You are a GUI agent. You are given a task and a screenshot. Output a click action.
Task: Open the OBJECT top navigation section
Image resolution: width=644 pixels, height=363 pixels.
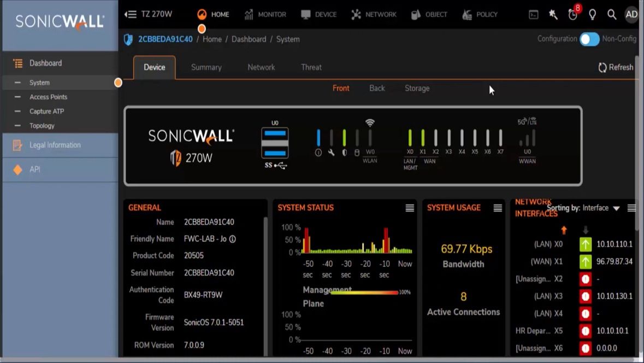pyautogui.click(x=429, y=14)
